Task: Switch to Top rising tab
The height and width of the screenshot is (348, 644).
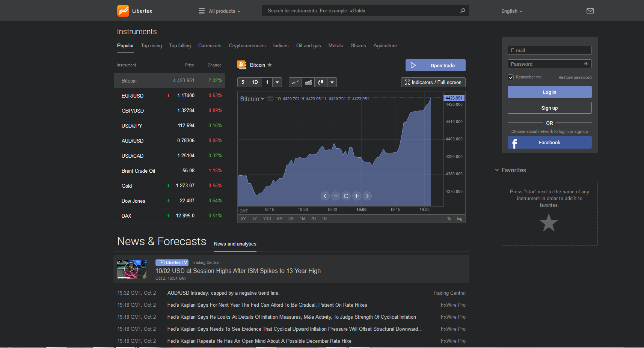Action: (151, 45)
